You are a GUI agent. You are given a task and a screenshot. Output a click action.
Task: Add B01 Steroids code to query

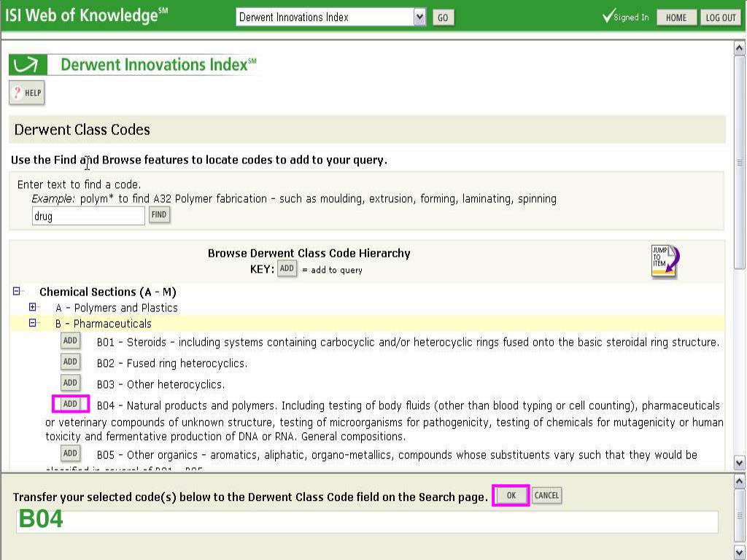pyautogui.click(x=71, y=341)
